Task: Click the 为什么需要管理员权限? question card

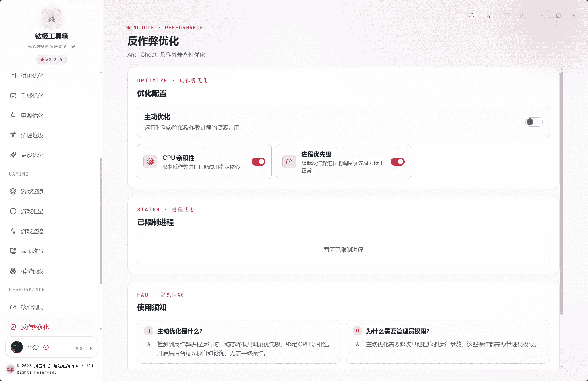Action: (x=448, y=342)
